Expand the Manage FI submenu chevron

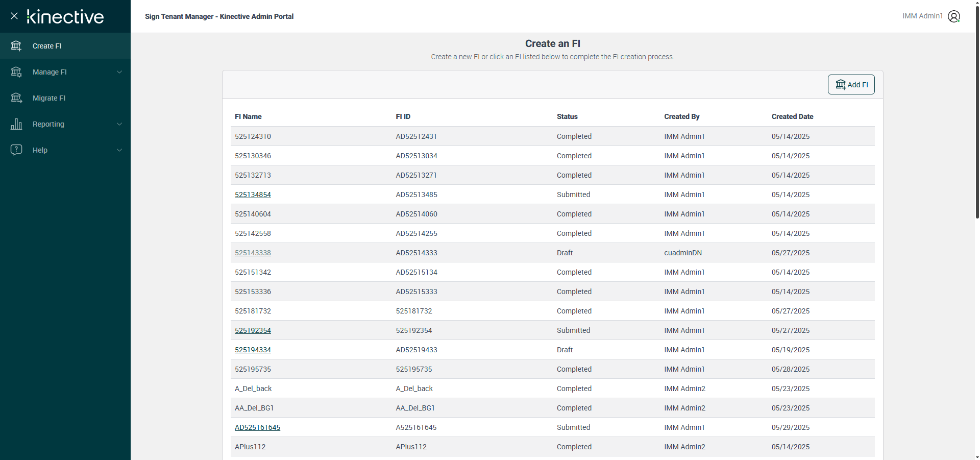coord(119,72)
